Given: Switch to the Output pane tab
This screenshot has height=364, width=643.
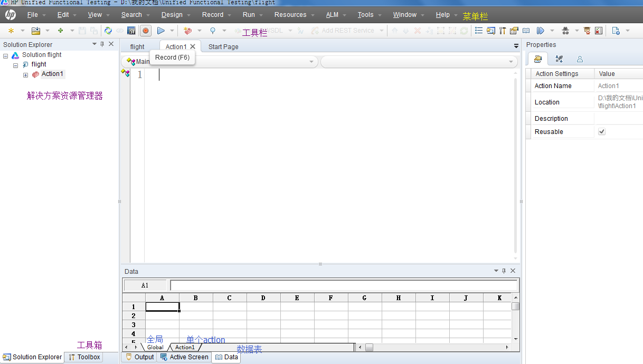Looking at the screenshot, I should click(139, 357).
